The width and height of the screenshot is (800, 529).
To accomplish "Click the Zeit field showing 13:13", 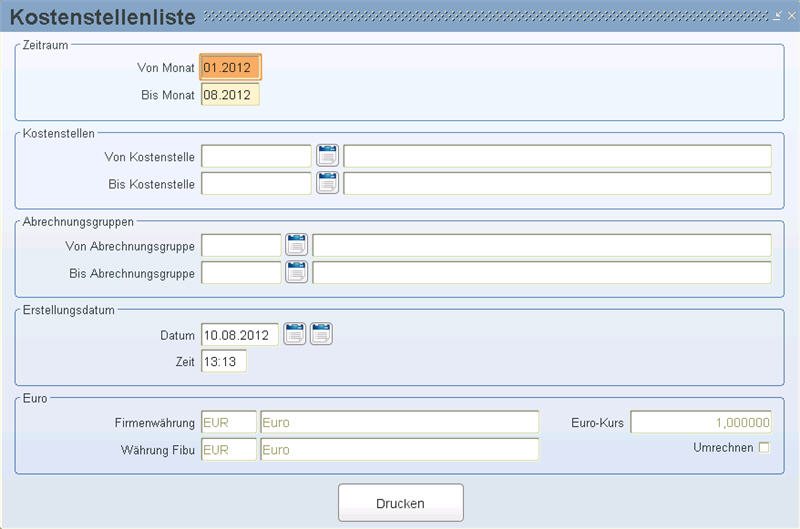I will [x=224, y=361].
